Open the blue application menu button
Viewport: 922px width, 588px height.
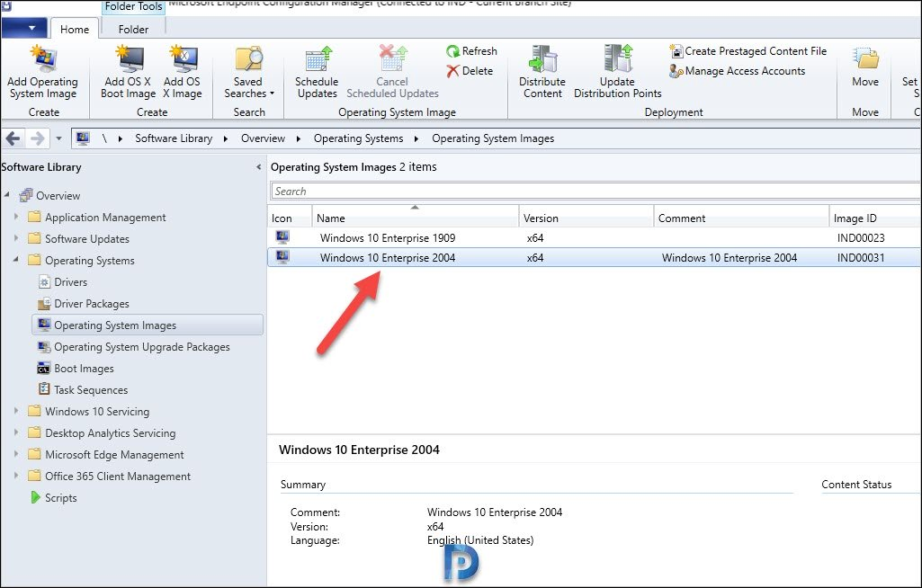pyautogui.click(x=23, y=28)
